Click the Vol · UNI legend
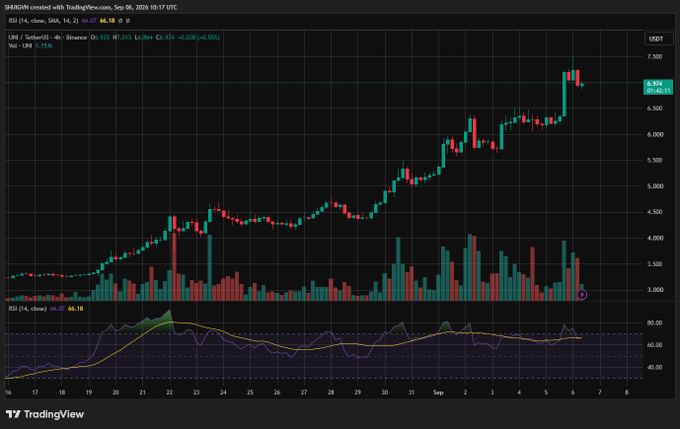680x429 pixels. click(x=20, y=46)
